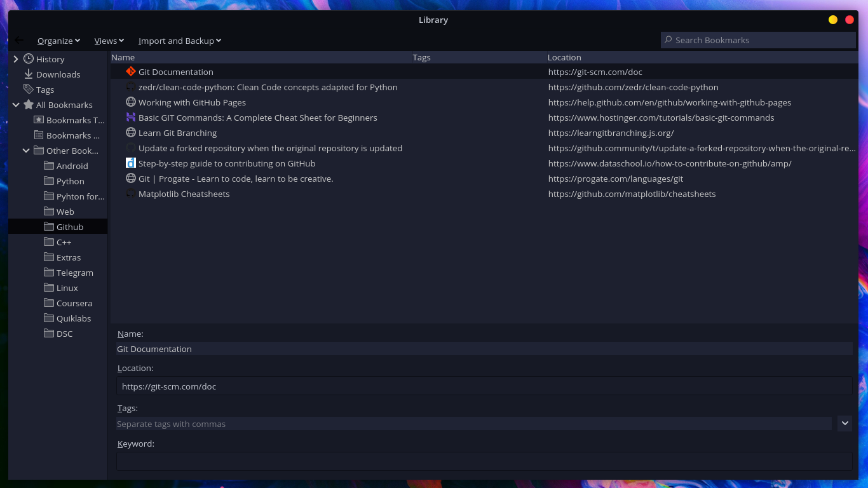Minimize the Library window

833,20
